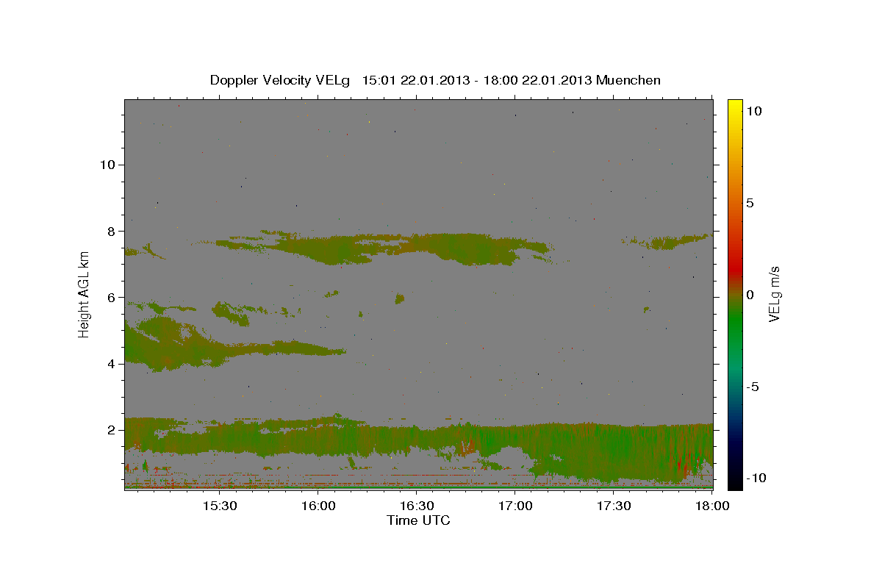Click the dark bottom of the colorbar
The width and height of the screenshot is (882, 588).
pyautogui.click(x=734, y=478)
